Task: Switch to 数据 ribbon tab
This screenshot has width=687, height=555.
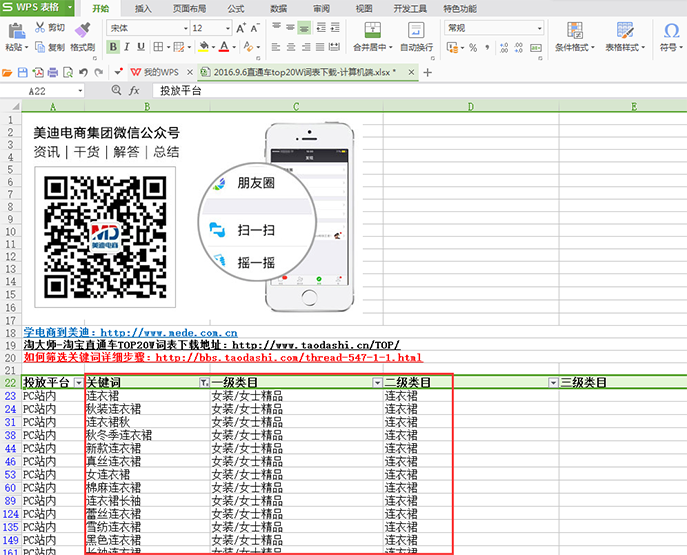Action: point(279,9)
